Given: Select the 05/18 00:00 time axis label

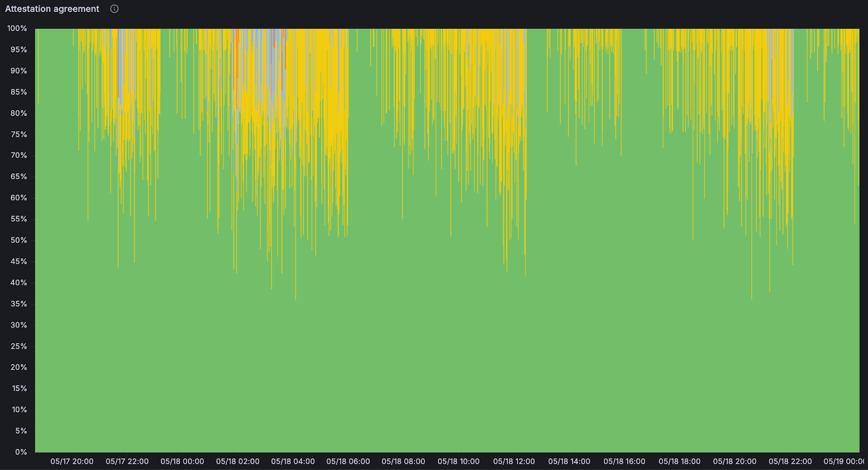Looking at the screenshot, I should tap(182, 461).
